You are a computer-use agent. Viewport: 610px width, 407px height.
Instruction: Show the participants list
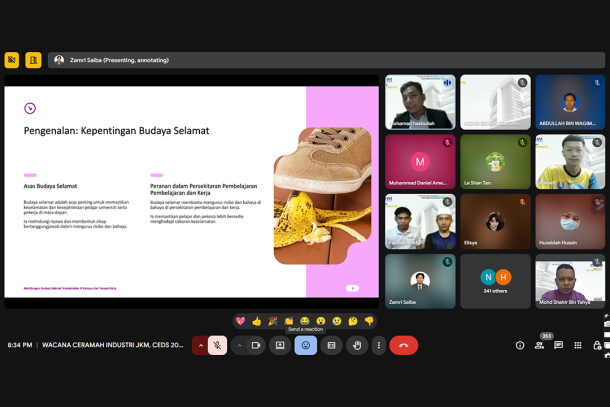click(x=540, y=345)
